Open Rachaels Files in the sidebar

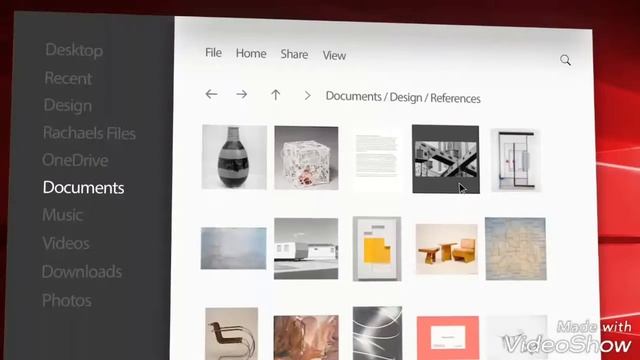click(x=89, y=133)
